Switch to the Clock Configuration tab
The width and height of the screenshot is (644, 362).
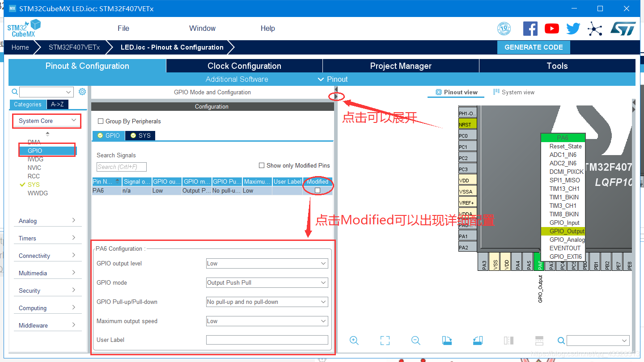244,66
